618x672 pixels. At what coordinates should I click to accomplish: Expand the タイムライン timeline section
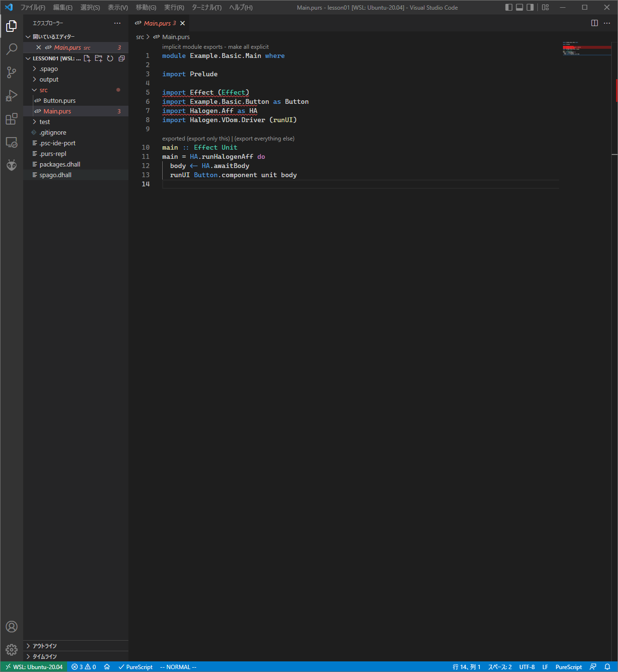[76, 657]
